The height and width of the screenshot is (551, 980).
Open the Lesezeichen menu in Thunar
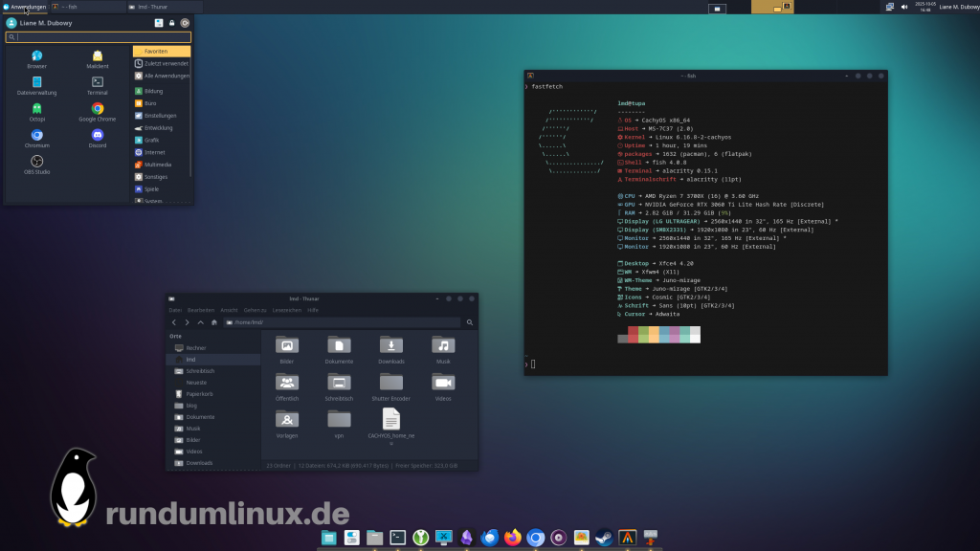click(287, 310)
